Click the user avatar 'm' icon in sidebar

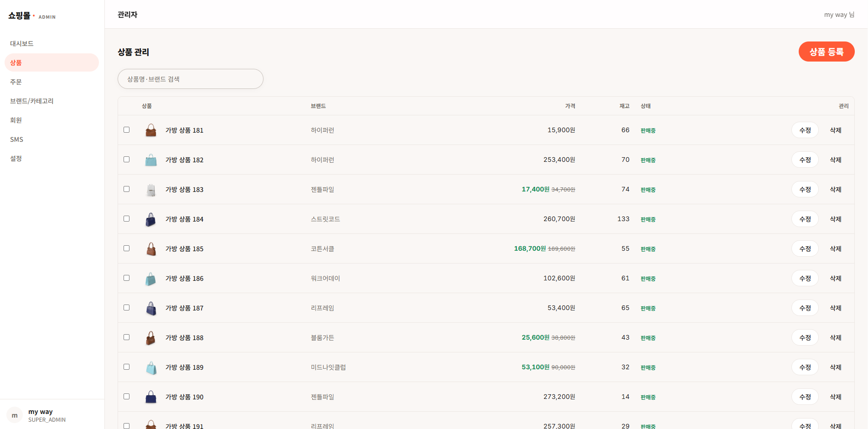click(x=15, y=415)
